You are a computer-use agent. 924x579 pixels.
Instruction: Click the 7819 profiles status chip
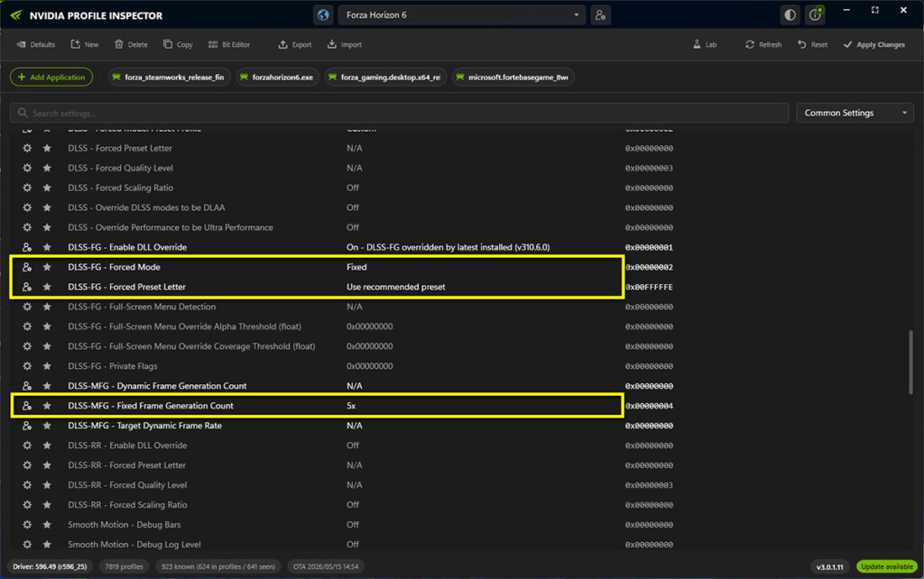click(124, 566)
